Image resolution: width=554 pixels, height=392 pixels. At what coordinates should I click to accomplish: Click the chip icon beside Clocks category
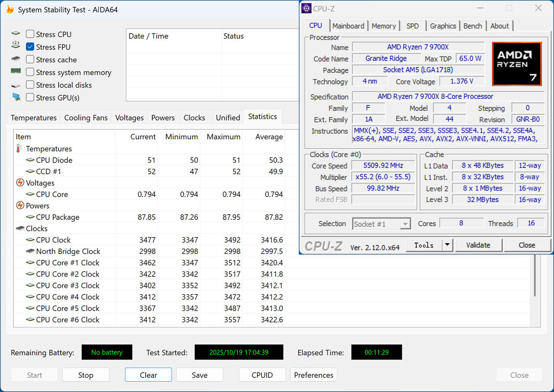coord(20,228)
